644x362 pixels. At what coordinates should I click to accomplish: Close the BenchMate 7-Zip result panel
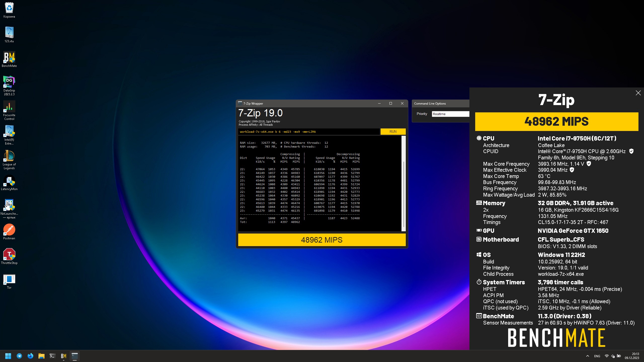pyautogui.click(x=638, y=93)
